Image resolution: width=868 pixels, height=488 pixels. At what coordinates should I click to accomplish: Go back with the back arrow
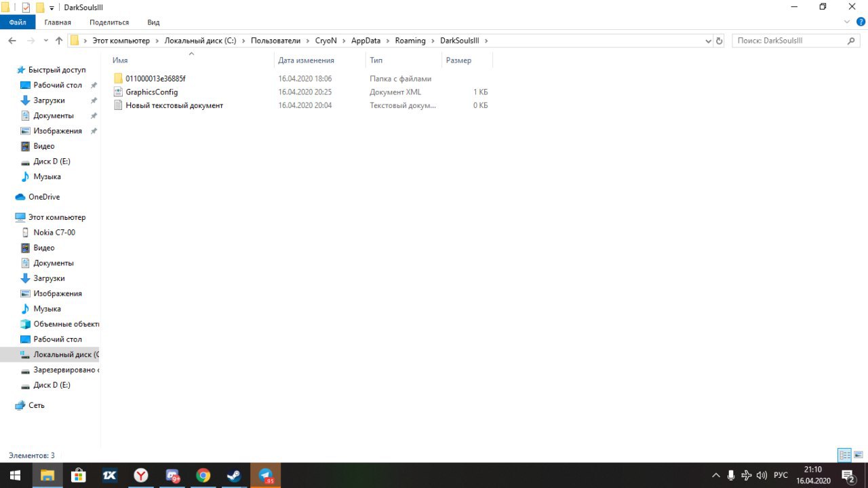tap(12, 41)
